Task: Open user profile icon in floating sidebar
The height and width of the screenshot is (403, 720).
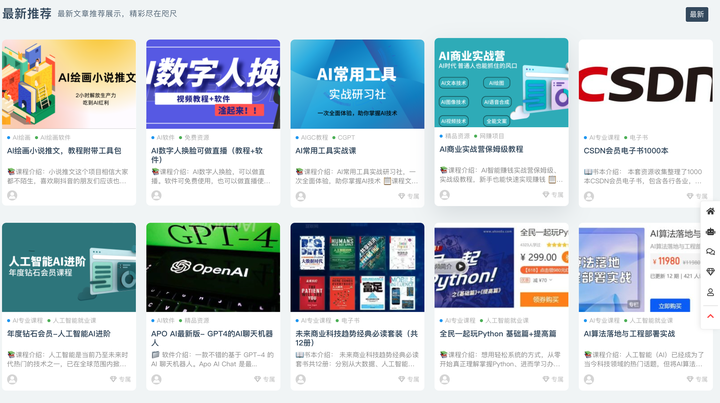Action: coord(710,292)
